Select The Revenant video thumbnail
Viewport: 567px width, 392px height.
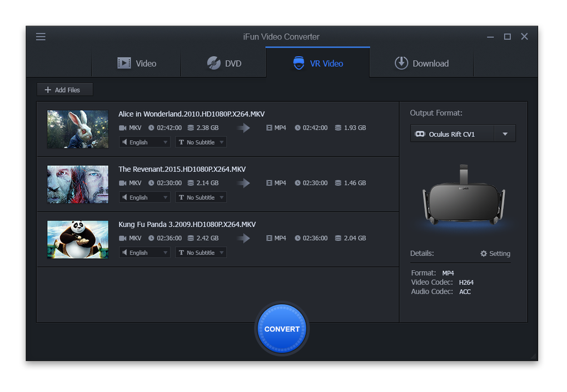pyautogui.click(x=78, y=185)
